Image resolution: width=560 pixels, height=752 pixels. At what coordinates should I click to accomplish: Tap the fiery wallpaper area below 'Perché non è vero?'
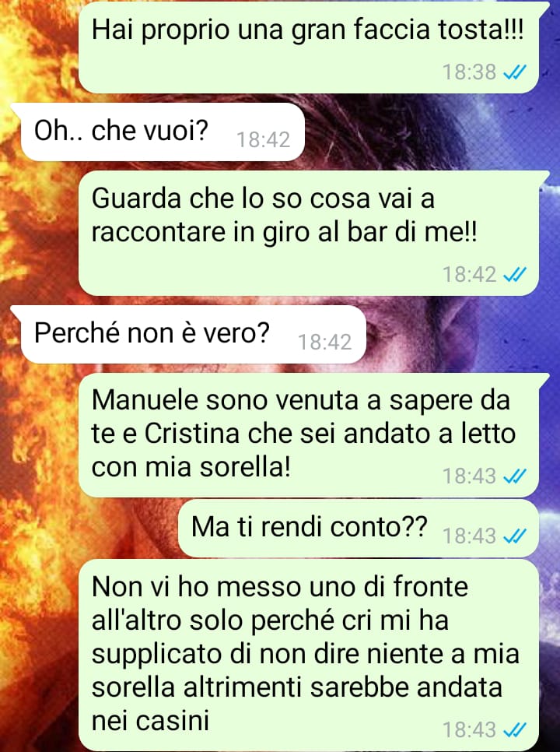coord(38,431)
